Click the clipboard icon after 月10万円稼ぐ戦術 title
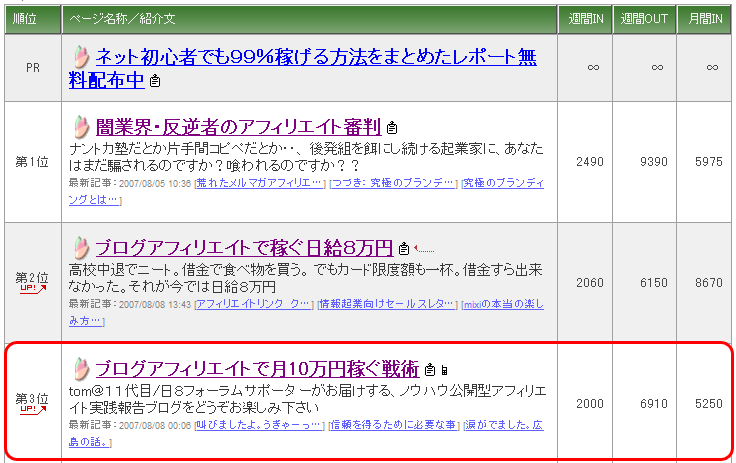This screenshot has width=736, height=463. [x=429, y=370]
